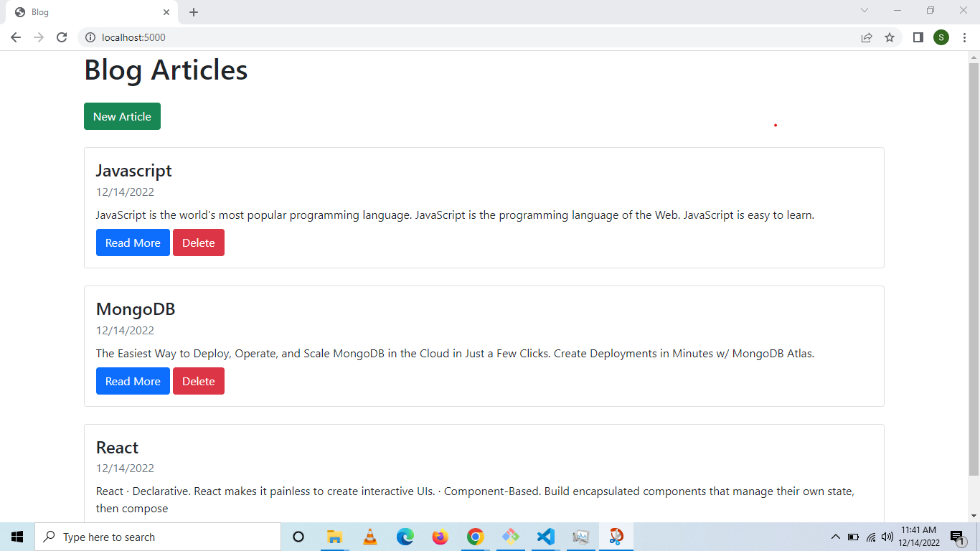Open Microsoft Edge from taskbar
This screenshot has height=551, width=980.
pyautogui.click(x=405, y=537)
